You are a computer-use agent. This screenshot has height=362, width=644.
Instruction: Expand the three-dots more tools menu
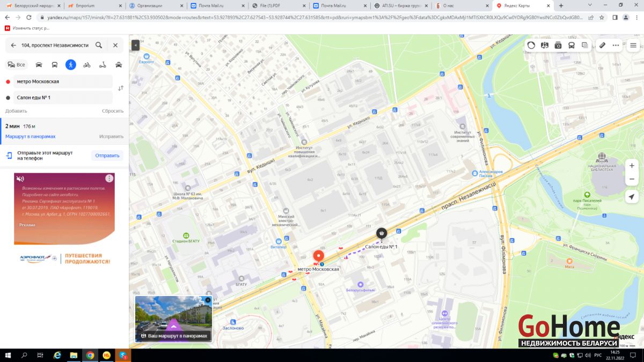click(x=616, y=46)
